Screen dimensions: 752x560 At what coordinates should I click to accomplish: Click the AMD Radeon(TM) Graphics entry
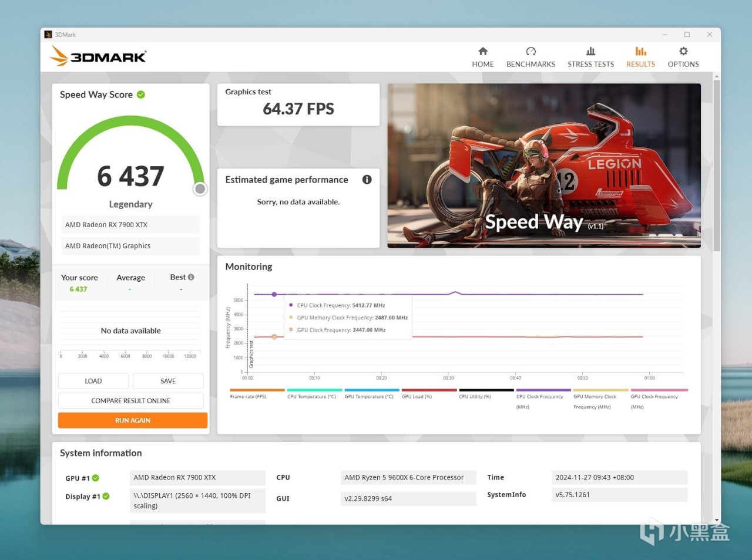(x=130, y=246)
